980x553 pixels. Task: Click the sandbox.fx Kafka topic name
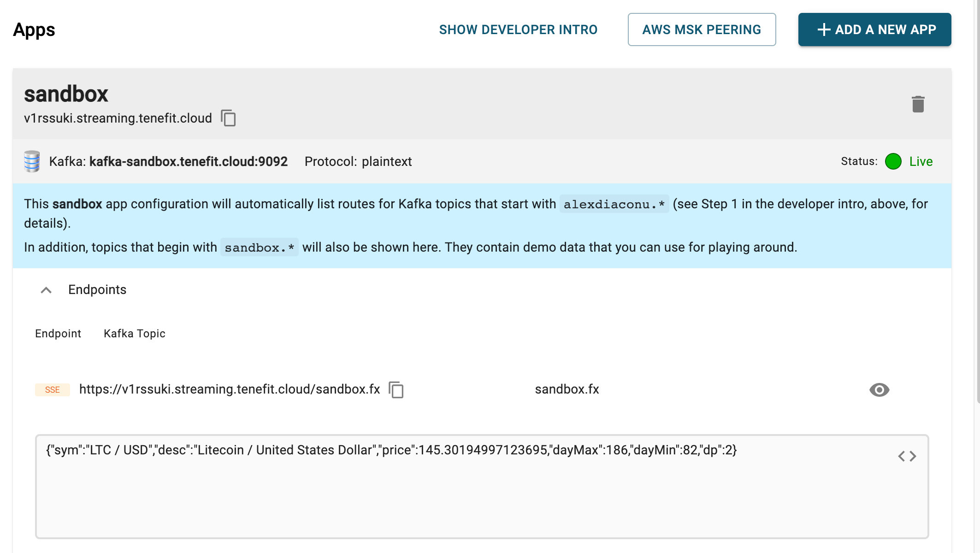pyautogui.click(x=567, y=389)
